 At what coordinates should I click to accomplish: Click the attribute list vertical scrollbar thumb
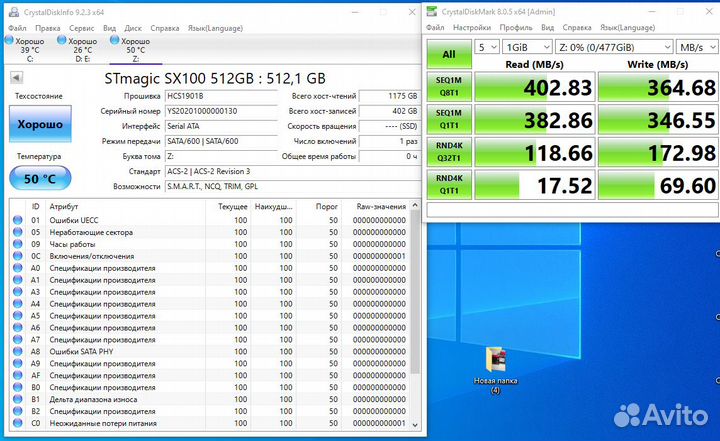point(415,292)
